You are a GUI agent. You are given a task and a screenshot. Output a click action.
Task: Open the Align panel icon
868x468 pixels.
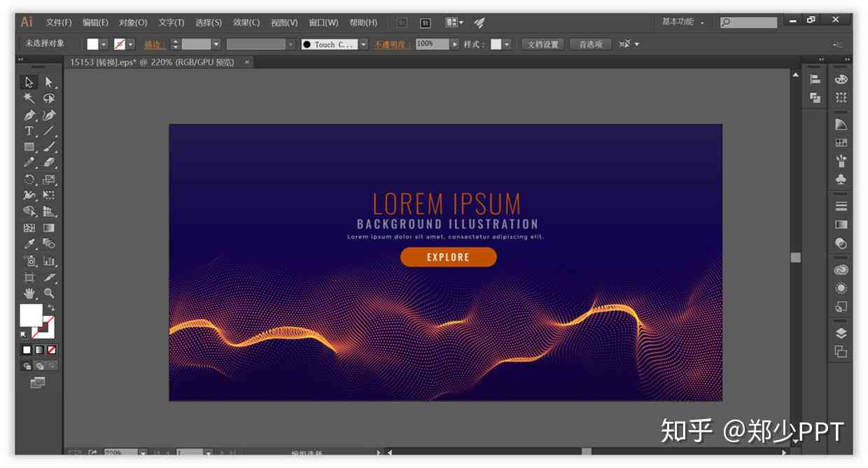point(815,80)
